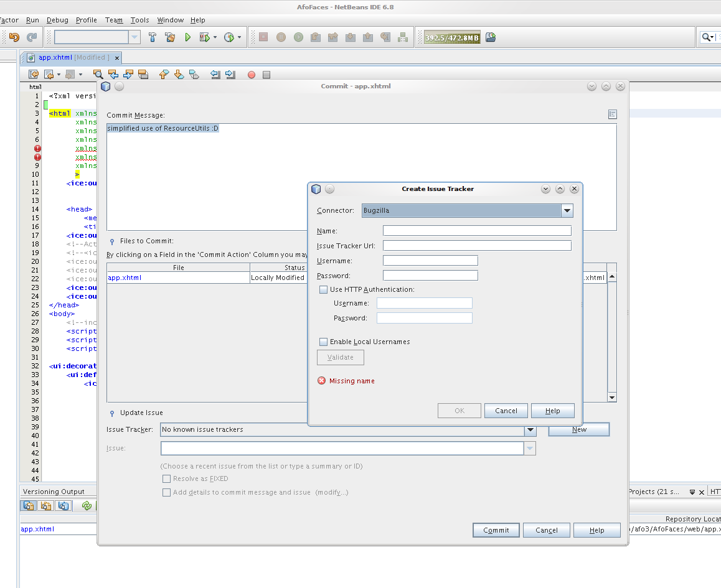Open the Tools menu
721x588 pixels.
(x=140, y=20)
